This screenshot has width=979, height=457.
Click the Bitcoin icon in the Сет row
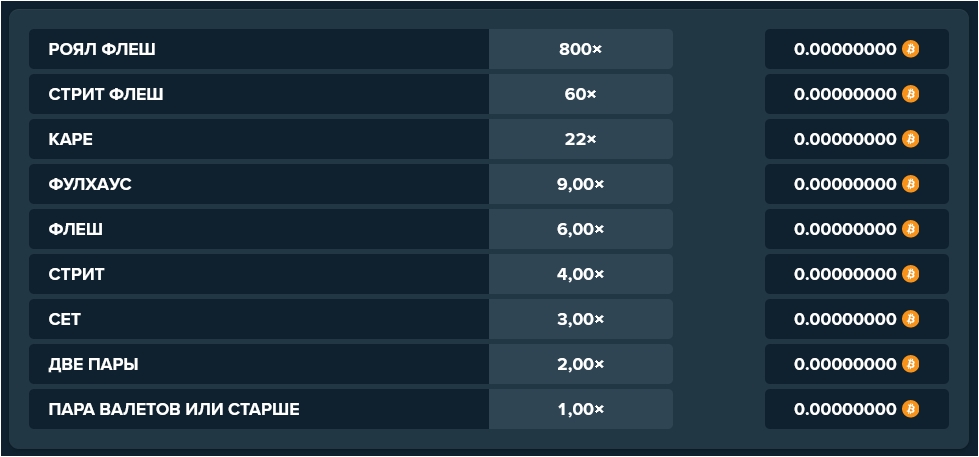(x=910, y=319)
